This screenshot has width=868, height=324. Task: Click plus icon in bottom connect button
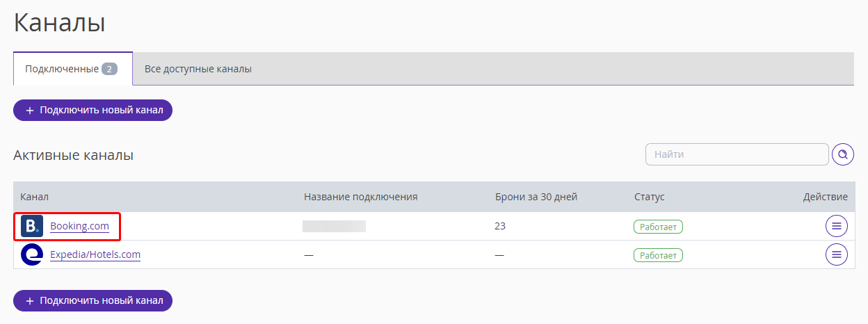[30, 300]
